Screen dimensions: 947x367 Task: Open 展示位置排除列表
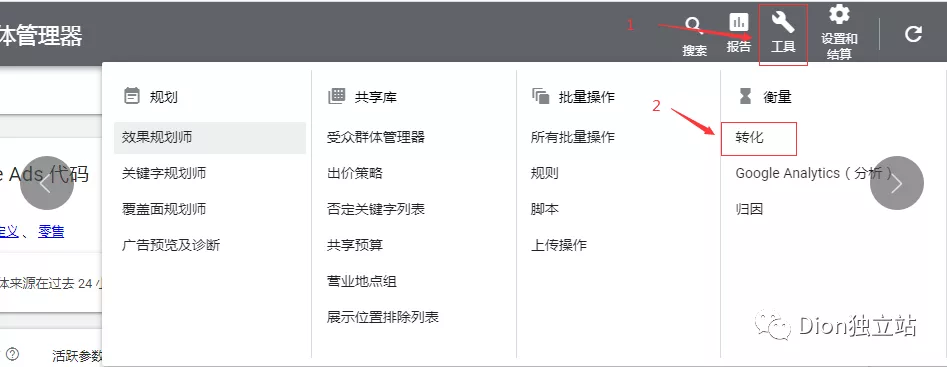pyautogui.click(x=383, y=317)
